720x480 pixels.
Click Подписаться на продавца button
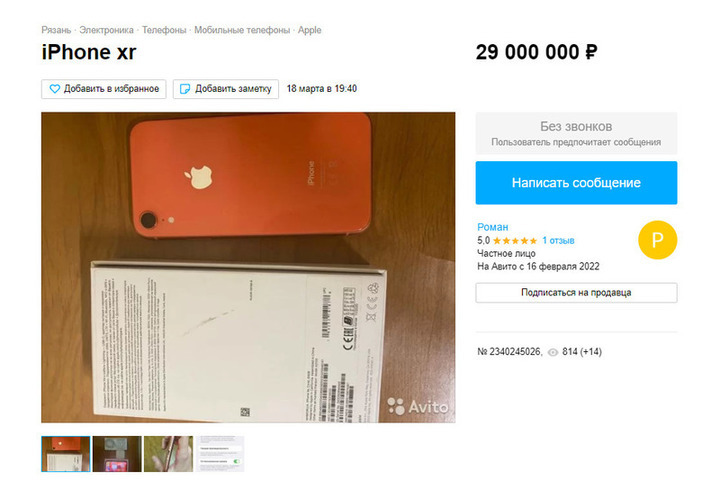coord(576,293)
